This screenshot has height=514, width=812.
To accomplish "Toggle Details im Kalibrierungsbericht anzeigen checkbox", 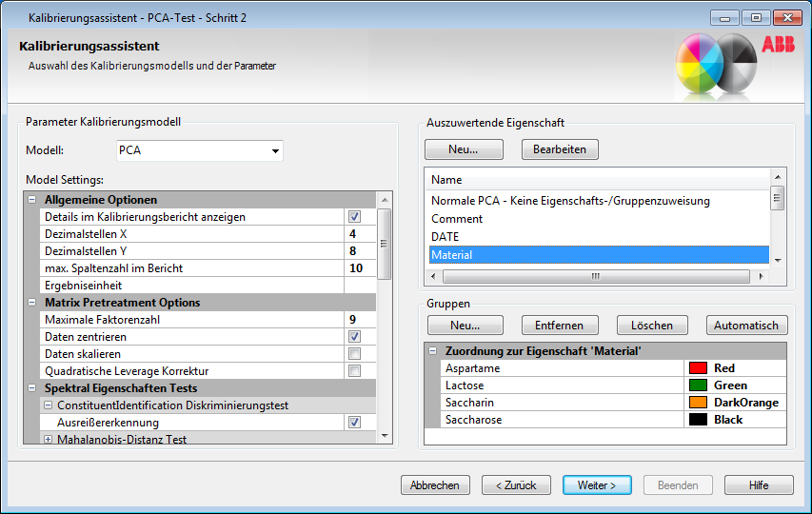I will 354,217.
